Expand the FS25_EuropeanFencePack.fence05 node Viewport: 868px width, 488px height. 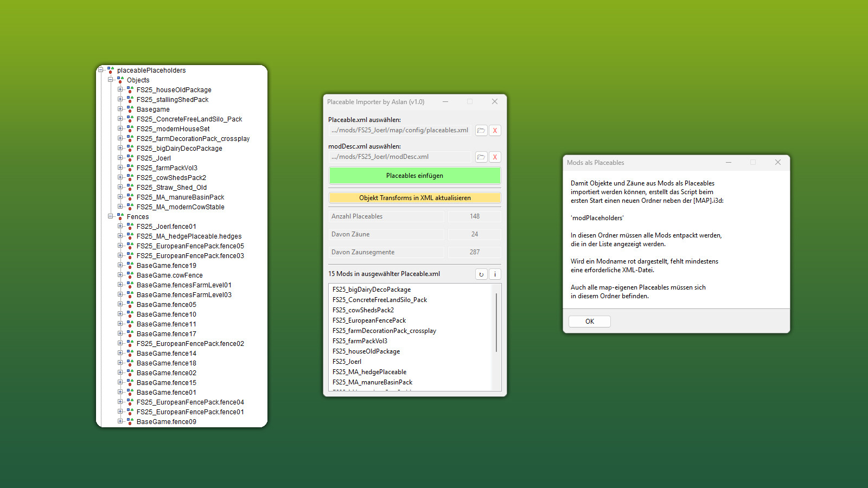(120, 246)
